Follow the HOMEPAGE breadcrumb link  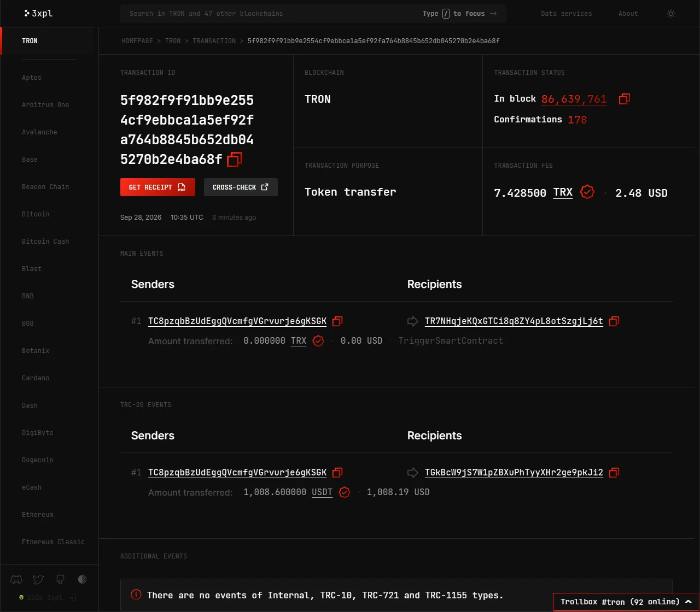click(x=137, y=41)
